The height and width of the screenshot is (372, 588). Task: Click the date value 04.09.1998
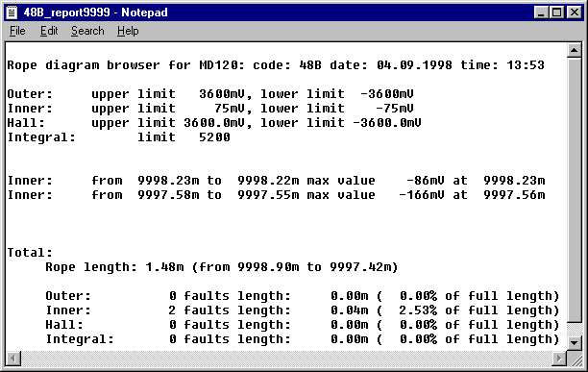pos(414,64)
